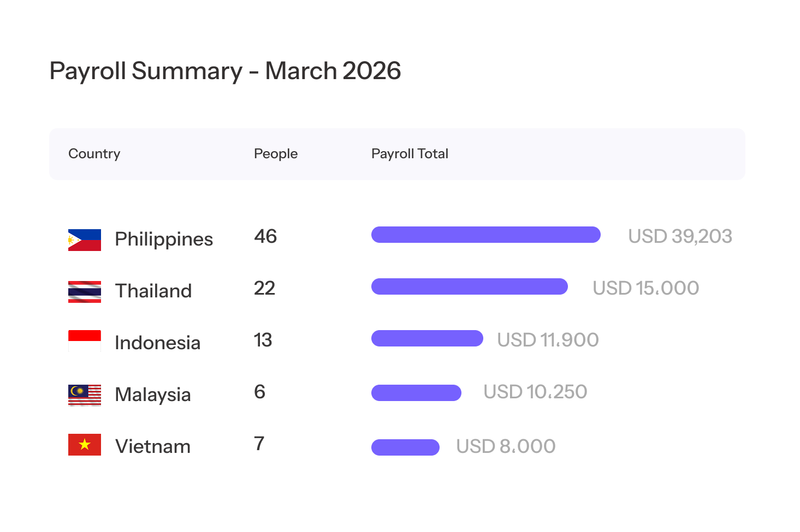
Task: Click the Thailand payroll bar
Action: (x=469, y=286)
